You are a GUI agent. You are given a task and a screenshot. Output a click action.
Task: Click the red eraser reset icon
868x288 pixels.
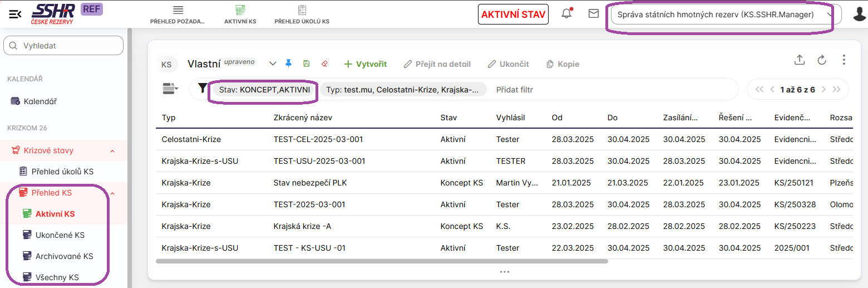[325, 64]
